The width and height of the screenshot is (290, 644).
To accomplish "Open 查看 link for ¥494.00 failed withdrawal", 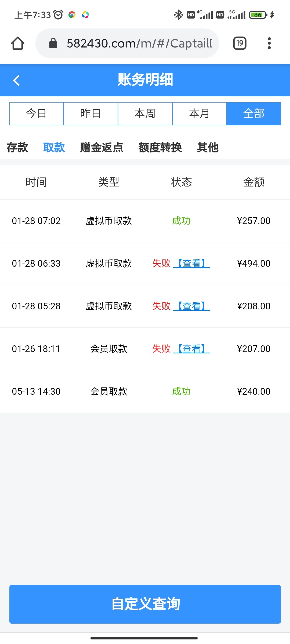I will coord(192,264).
